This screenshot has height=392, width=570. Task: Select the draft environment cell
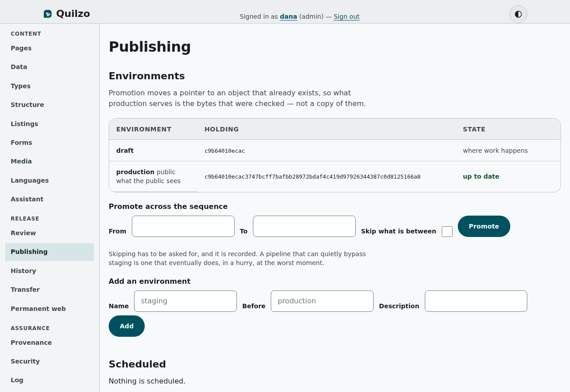tap(153, 151)
